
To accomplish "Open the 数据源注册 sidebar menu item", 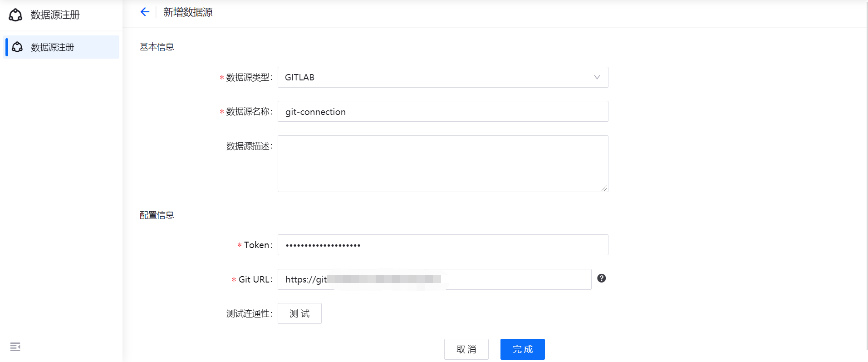I will (61, 47).
